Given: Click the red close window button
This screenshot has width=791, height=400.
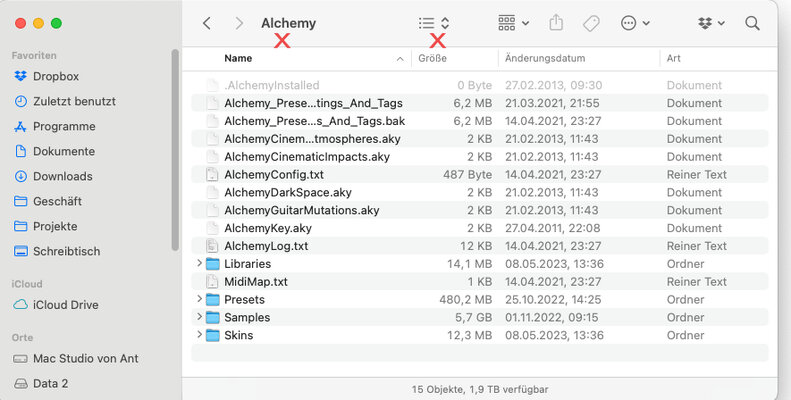Looking at the screenshot, I should (x=20, y=23).
